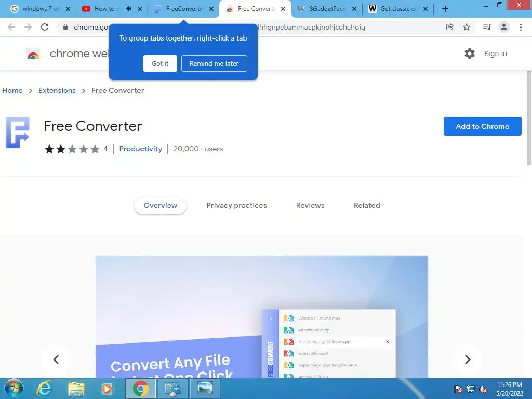Viewport: 532px width, 399px height.
Task: Go to Extensions breadcrumb
Action: point(57,90)
